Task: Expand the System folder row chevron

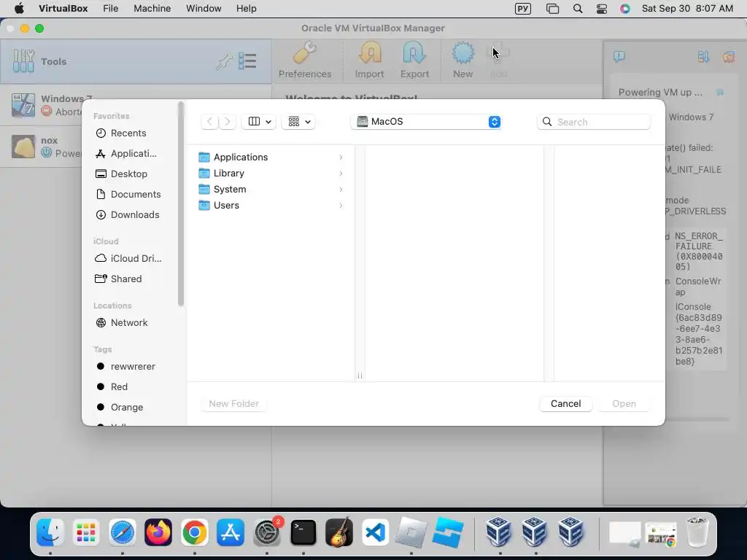Action: (341, 190)
